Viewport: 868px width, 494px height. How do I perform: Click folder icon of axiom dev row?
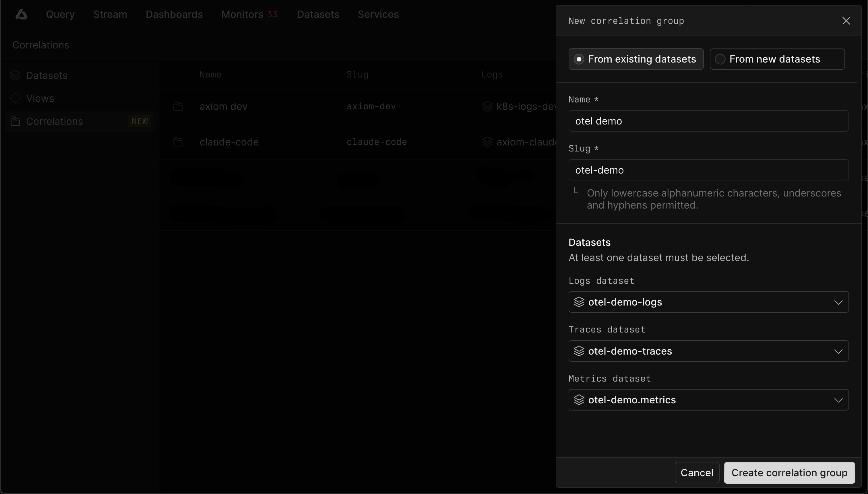(178, 106)
